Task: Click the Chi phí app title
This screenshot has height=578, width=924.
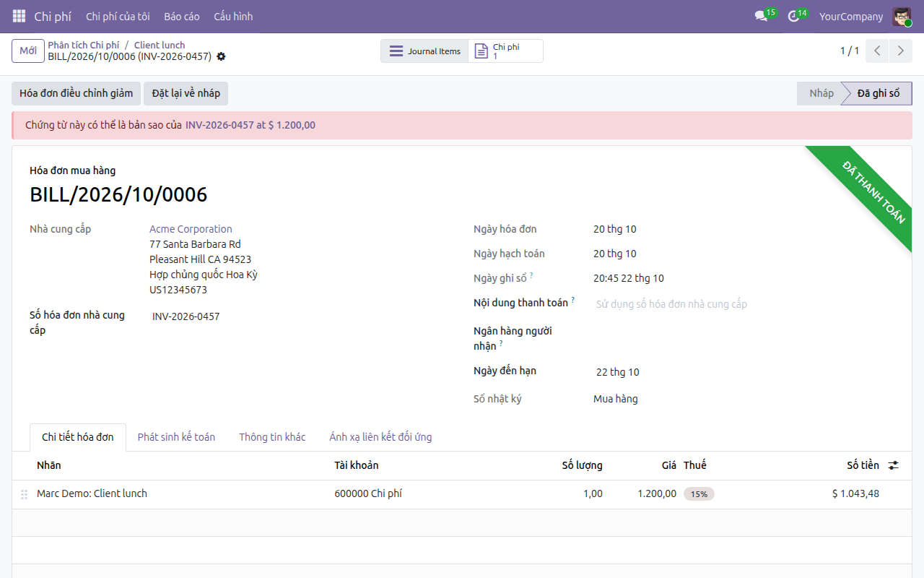Action: 53,16
